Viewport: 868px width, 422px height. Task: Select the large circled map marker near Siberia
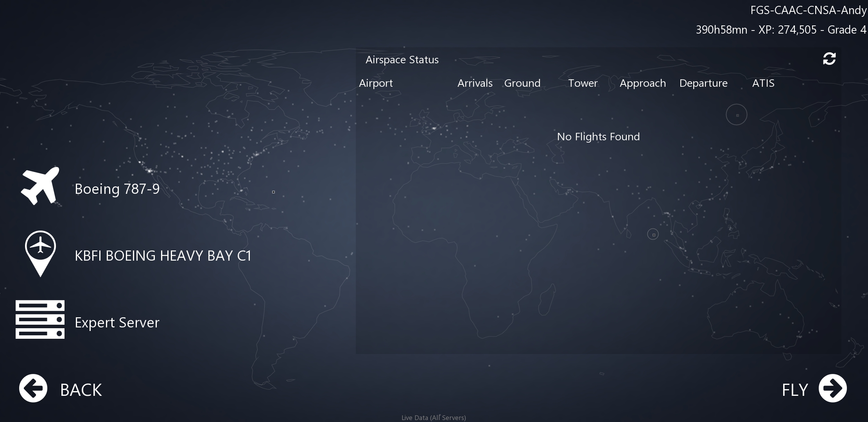click(737, 115)
